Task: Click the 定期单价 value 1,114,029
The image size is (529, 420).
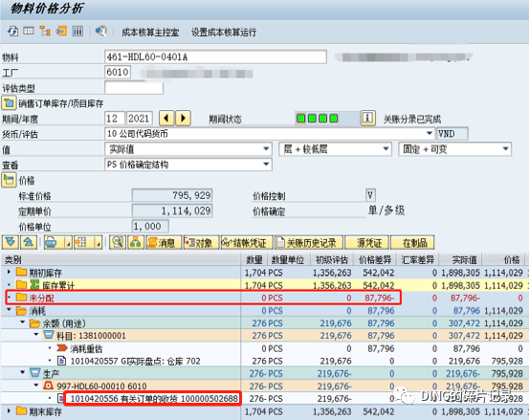Action: click(172, 210)
